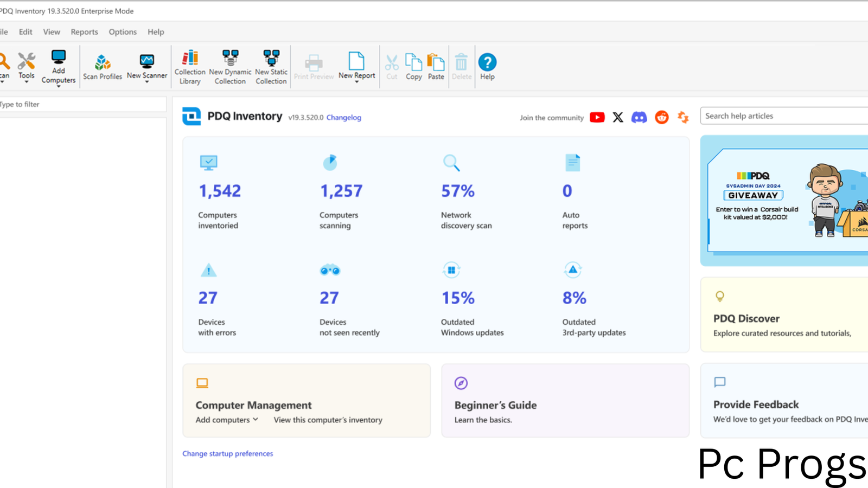Click the 8% Outdated 3rd-party updates value

pos(575,298)
